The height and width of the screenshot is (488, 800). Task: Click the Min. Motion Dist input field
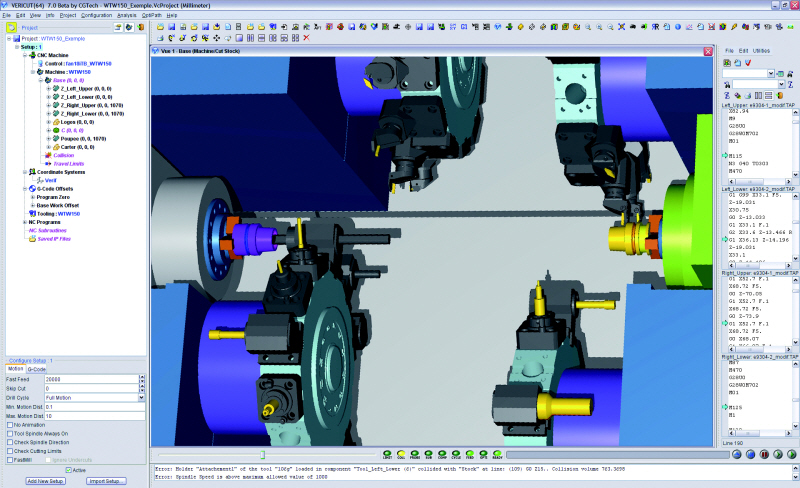[94, 407]
